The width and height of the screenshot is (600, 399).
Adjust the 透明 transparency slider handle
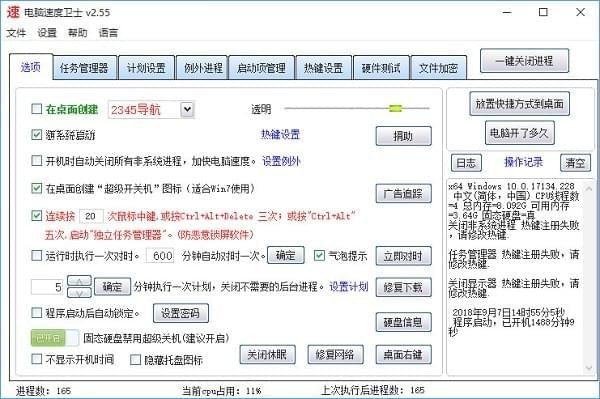(x=396, y=108)
